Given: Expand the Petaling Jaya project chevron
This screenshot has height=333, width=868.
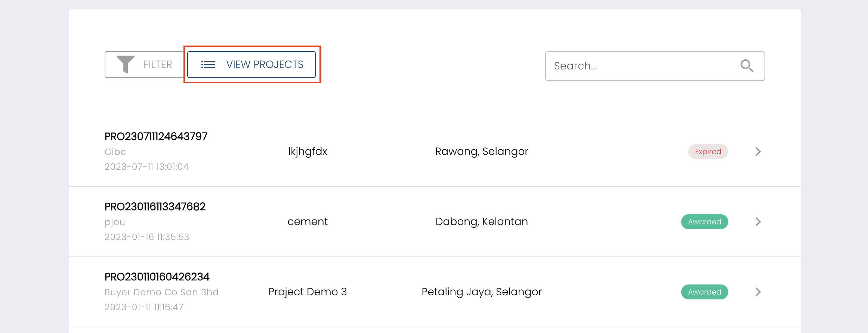Looking at the screenshot, I should coord(758,292).
